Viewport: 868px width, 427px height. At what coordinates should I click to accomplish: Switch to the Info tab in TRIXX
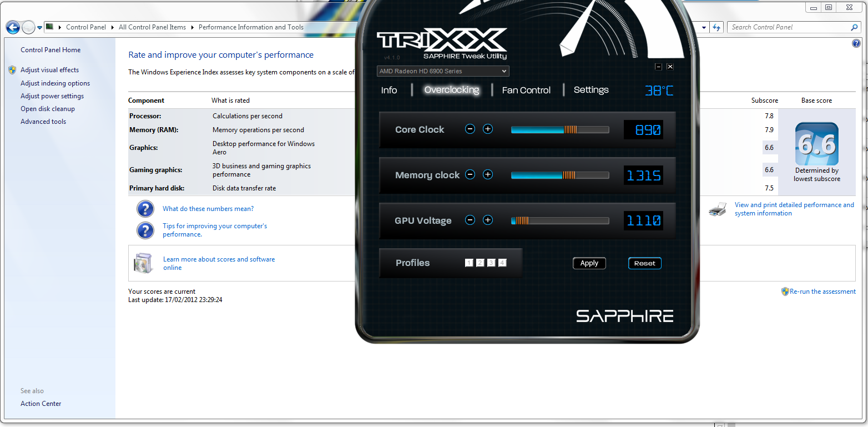pos(389,90)
